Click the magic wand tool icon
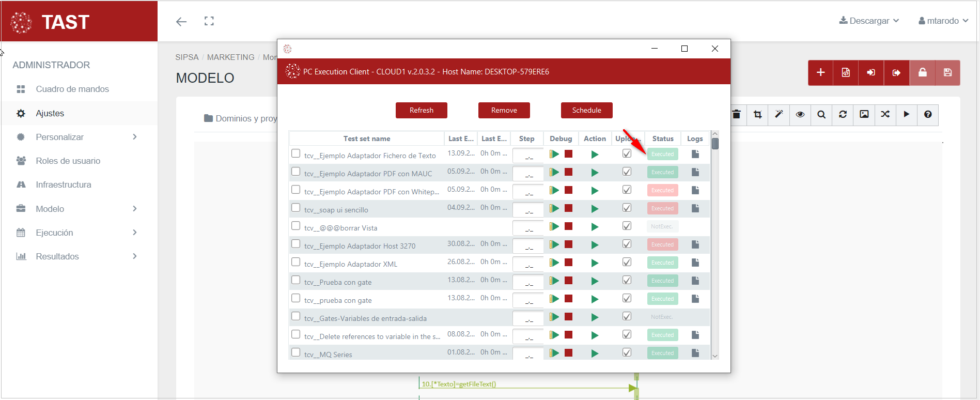Viewport: 980px width, 400px height. (779, 114)
